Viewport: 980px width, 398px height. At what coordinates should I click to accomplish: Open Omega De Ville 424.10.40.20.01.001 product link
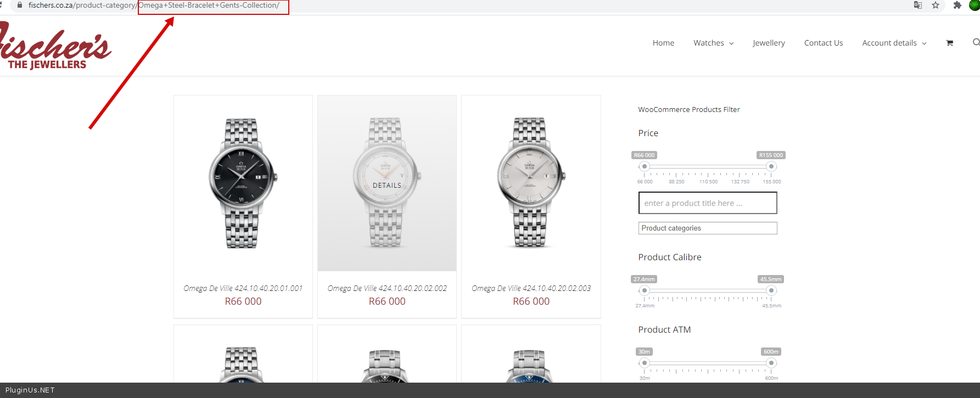coord(243,288)
